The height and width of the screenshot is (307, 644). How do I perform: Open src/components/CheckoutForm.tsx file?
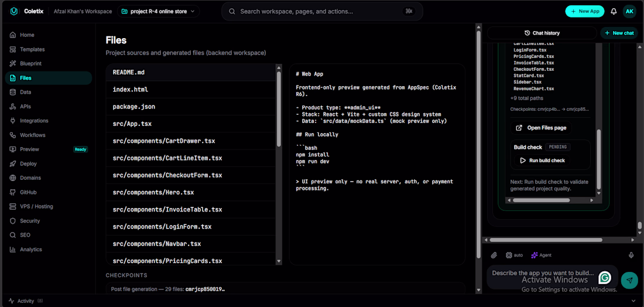pyautogui.click(x=191, y=176)
